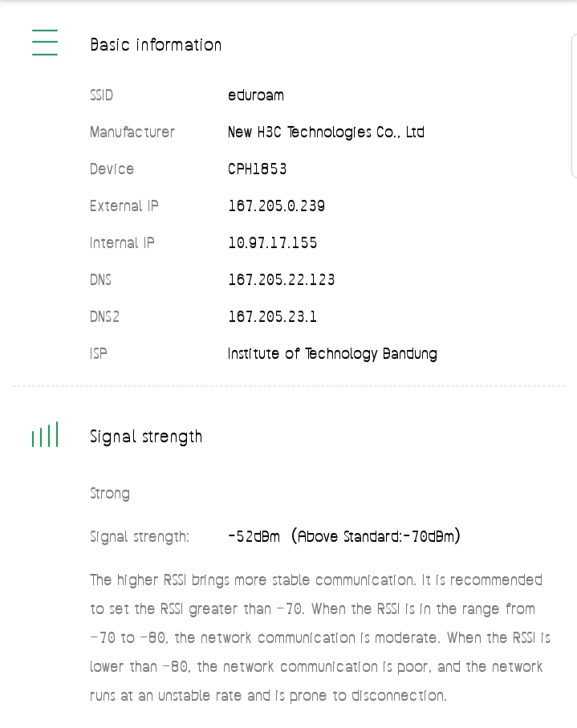This screenshot has width=577, height=728.
Task: Select primary DNS value 167.205.22.123
Action: point(282,280)
